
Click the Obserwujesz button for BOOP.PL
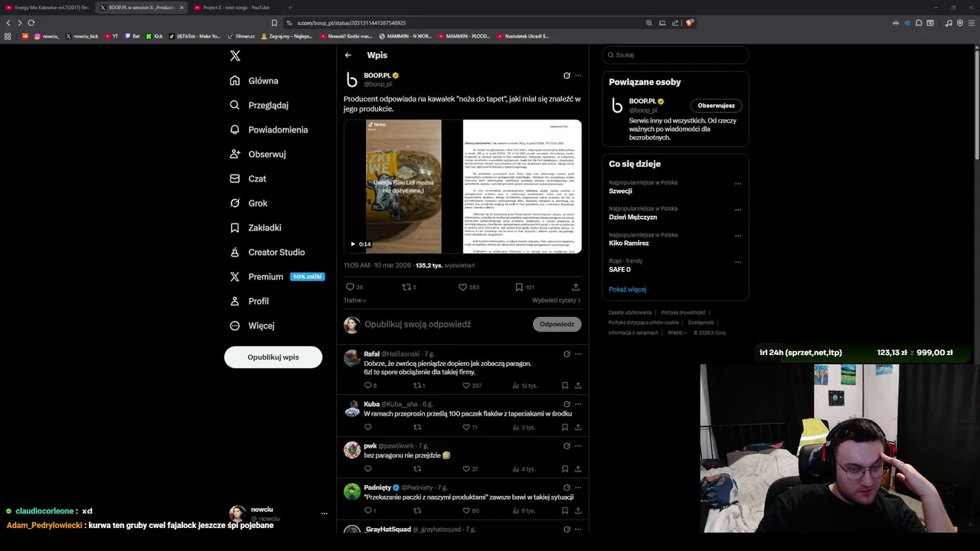coord(716,106)
